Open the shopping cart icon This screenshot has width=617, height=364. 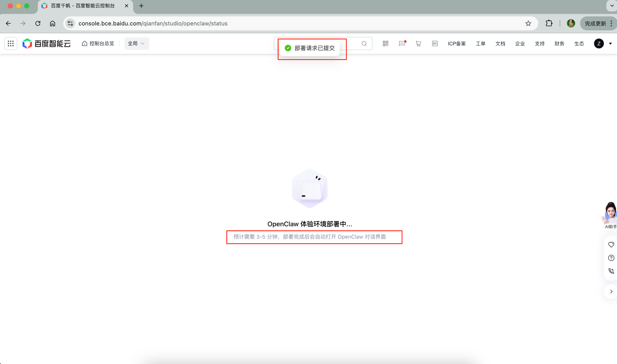click(x=418, y=44)
